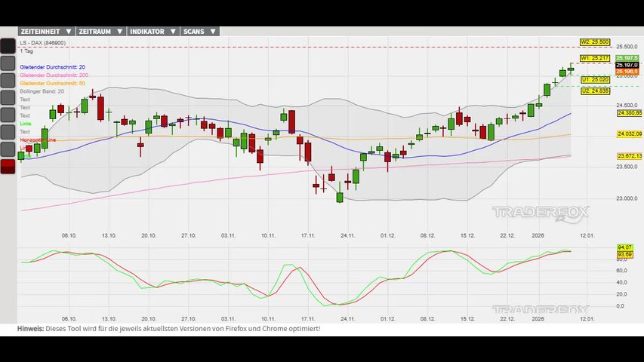This screenshot has height=362, width=644.
Task: Click the W1: 25.217 level label
Action: [595, 58]
